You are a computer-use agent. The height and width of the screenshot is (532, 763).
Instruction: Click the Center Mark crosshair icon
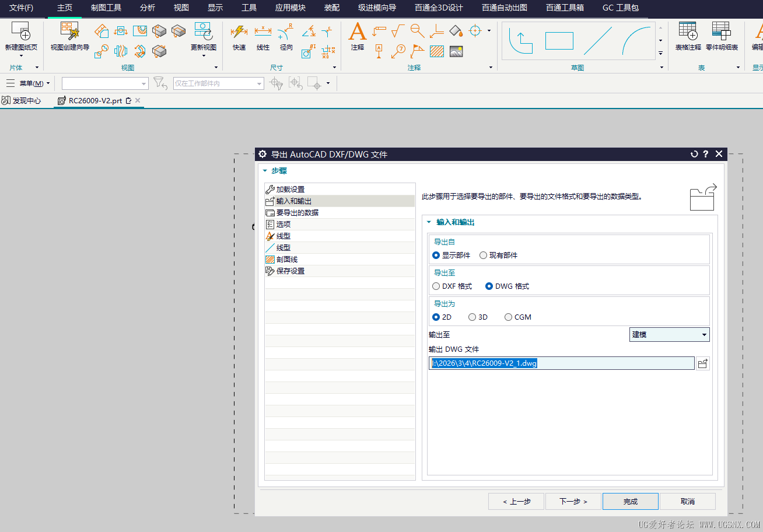click(x=475, y=30)
